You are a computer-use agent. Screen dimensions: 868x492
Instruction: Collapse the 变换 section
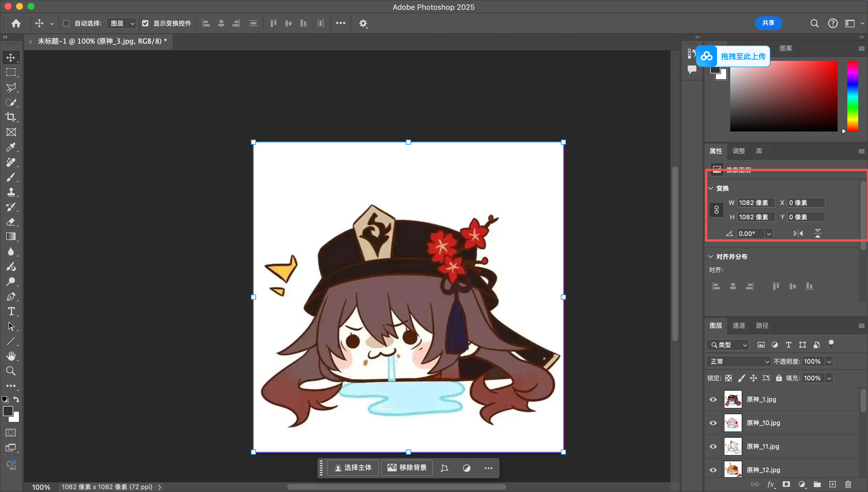click(x=711, y=188)
